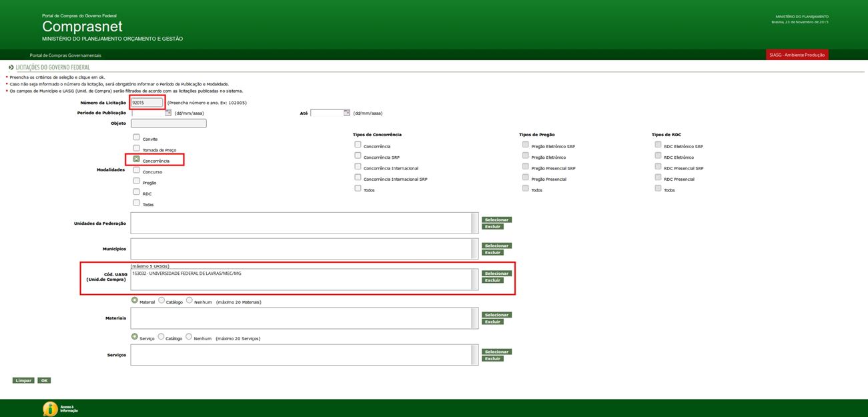Enable the Tomada de Preço checkbox
This screenshot has width=868, height=417.
click(137, 149)
